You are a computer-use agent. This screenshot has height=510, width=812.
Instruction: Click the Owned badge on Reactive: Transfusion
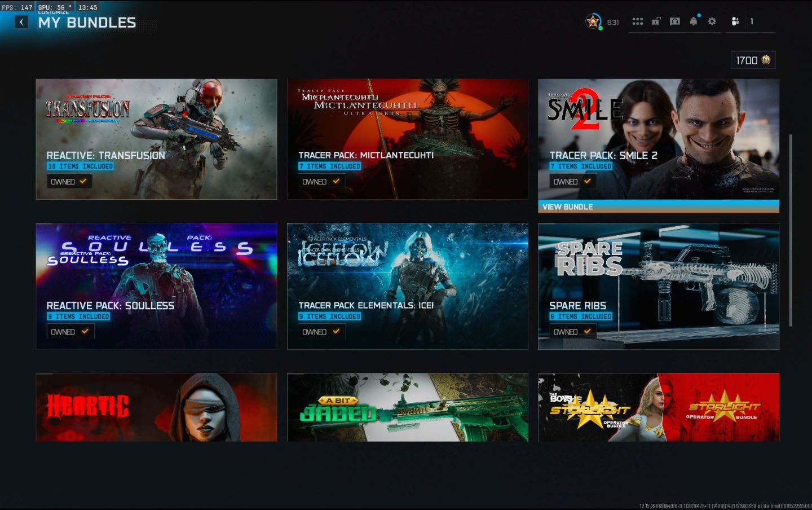click(69, 182)
